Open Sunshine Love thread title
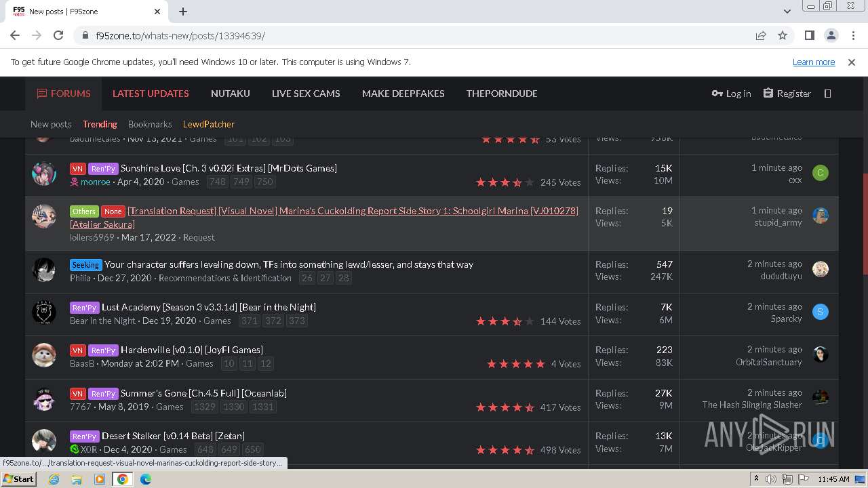The height and width of the screenshot is (488, 868). (229, 168)
